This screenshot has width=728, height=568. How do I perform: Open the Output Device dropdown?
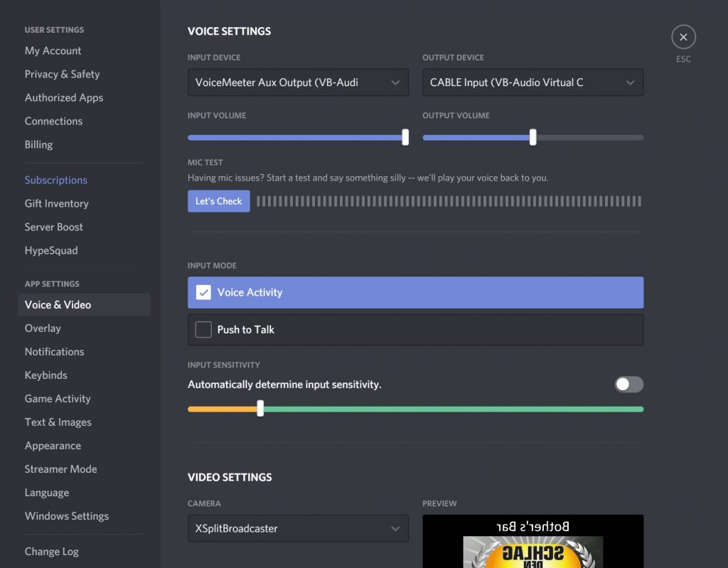(x=533, y=82)
